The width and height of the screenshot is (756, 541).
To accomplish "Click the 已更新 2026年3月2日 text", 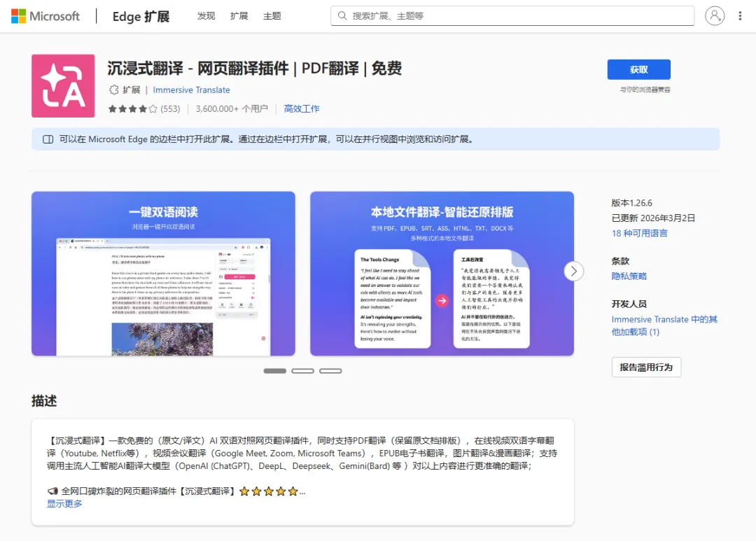I will (653, 218).
